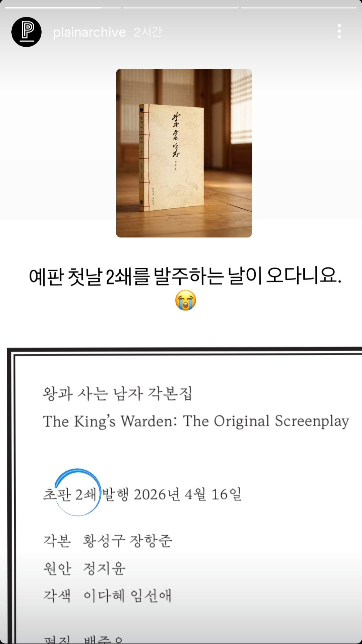Tap the plainarchive username
Screen dimensions: 362x644
point(89,32)
